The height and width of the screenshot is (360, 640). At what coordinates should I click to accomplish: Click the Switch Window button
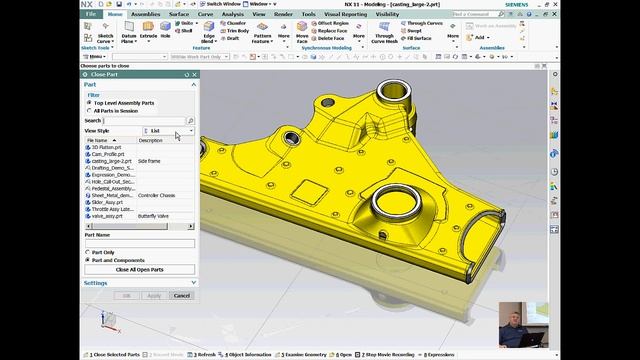[220, 4]
